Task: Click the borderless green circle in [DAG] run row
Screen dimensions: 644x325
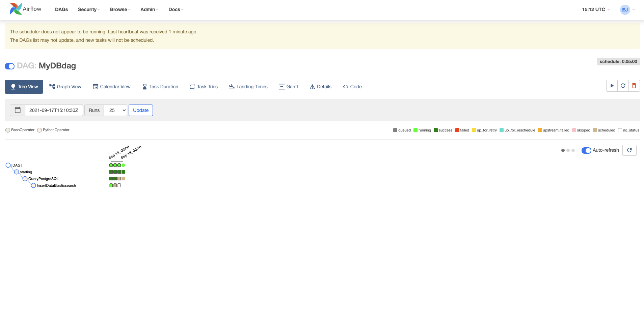Action: [x=123, y=165]
